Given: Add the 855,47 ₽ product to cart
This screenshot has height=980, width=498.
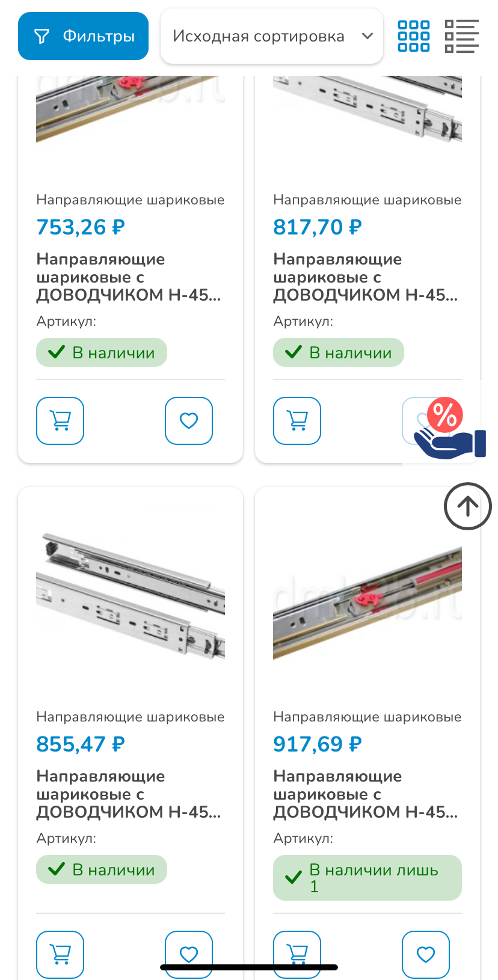Looking at the screenshot, I should [60, 955].
